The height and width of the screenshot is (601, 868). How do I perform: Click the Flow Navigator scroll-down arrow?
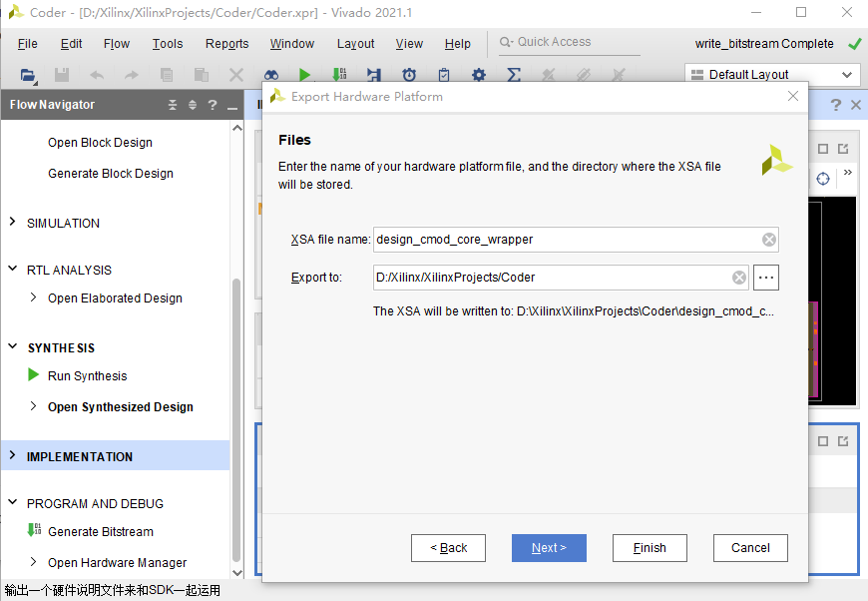click(236, 573)
